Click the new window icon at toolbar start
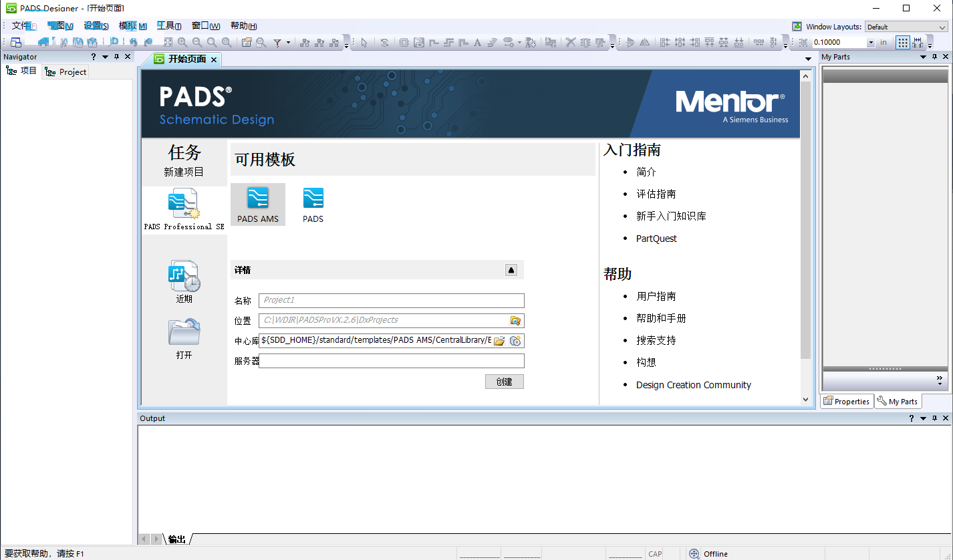This screenshot has height=560, width=953. [16, 42]
